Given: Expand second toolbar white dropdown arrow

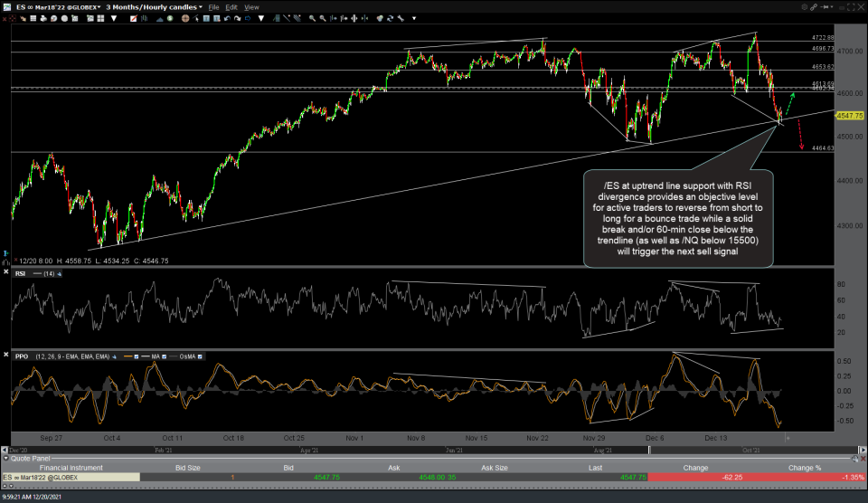Looking at the screenshot, I should point(261,18).
